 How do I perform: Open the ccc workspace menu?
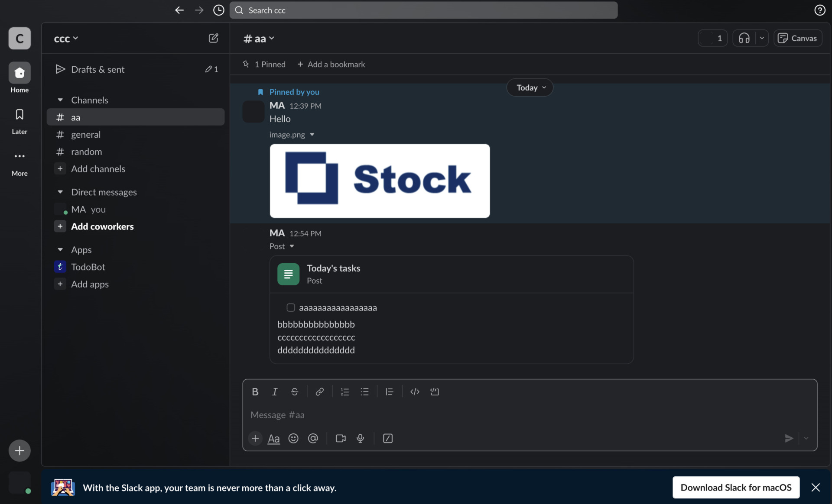point(66,38)
